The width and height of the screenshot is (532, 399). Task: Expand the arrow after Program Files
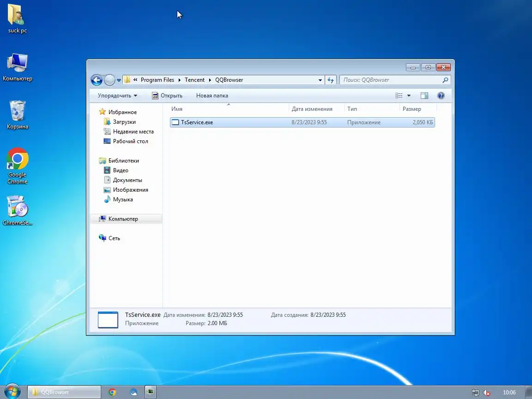click(x=180, y=80)
